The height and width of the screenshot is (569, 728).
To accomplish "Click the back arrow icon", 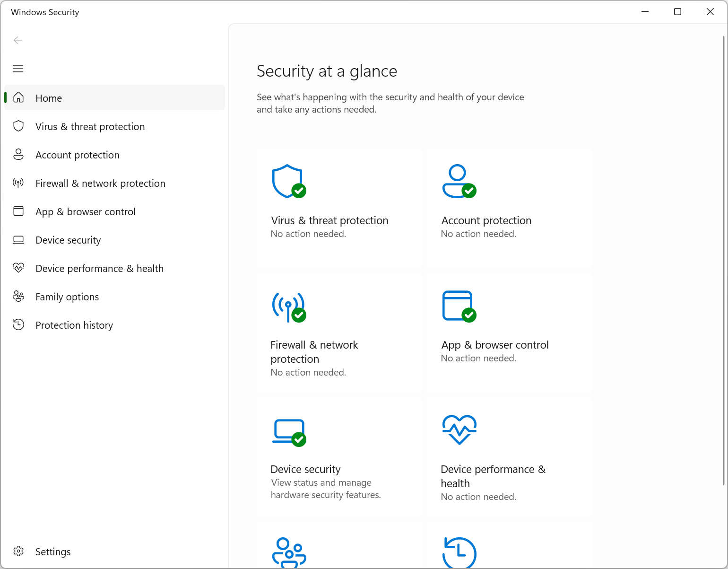I will pos(18,40).
